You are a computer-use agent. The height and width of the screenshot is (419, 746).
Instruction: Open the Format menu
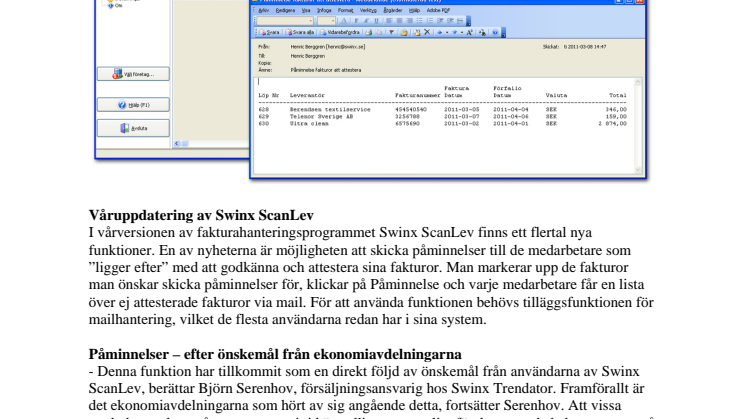[x=345, y=10]
